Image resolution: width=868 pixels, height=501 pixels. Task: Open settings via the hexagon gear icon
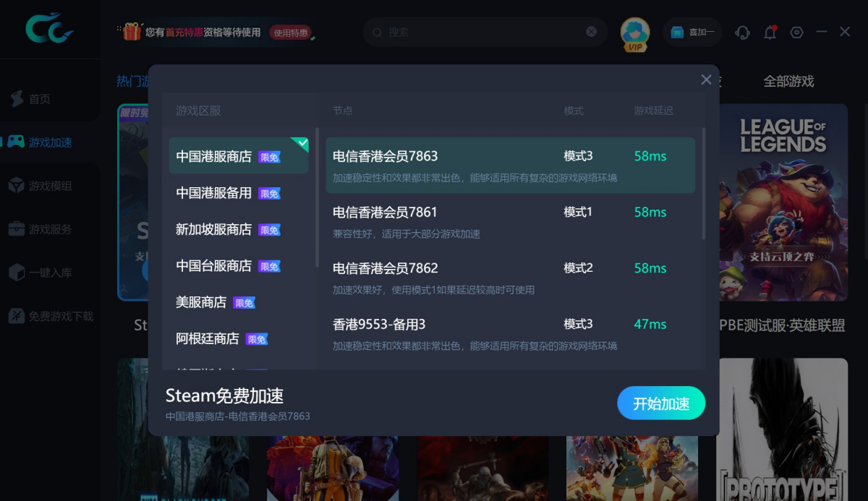coord(796,33)
